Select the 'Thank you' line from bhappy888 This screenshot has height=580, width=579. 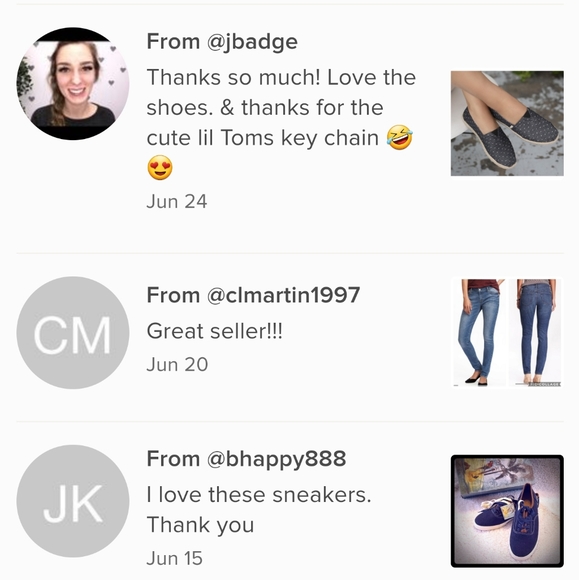(x=201, y=525)
